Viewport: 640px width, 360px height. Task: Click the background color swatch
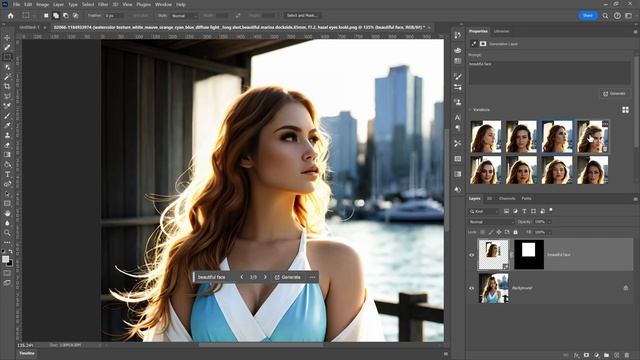click(10, 264)
